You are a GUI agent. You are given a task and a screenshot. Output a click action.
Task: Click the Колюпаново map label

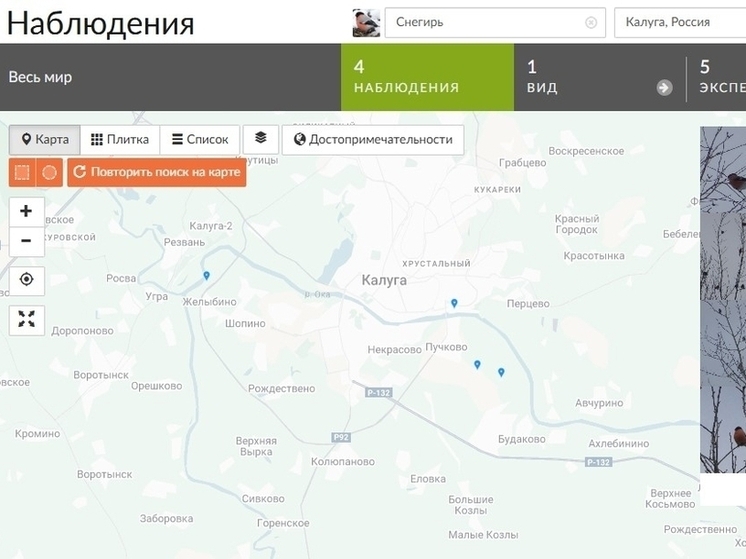tap(343, 461)
